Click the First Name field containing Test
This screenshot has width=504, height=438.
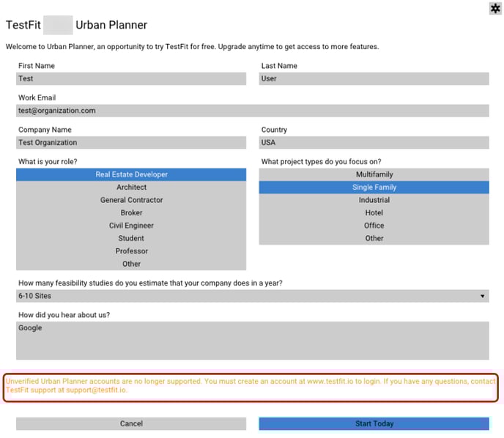[x=131, y=78]
